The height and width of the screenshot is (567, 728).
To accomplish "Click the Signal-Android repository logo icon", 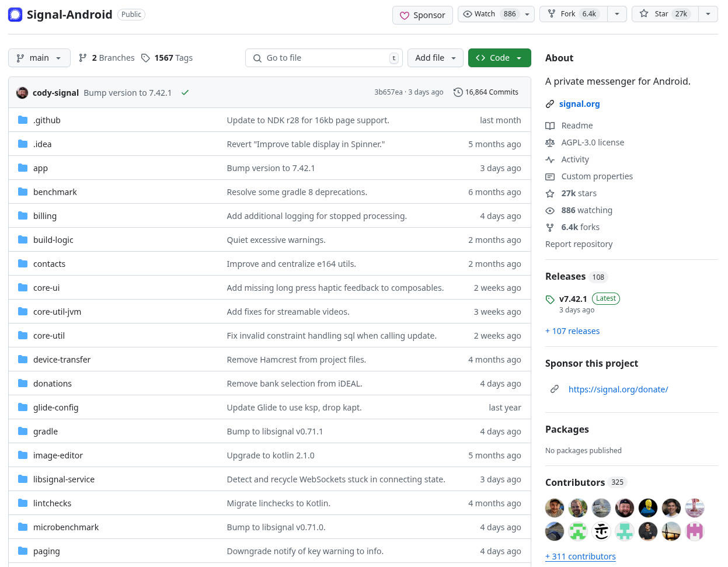I will 15,15.
